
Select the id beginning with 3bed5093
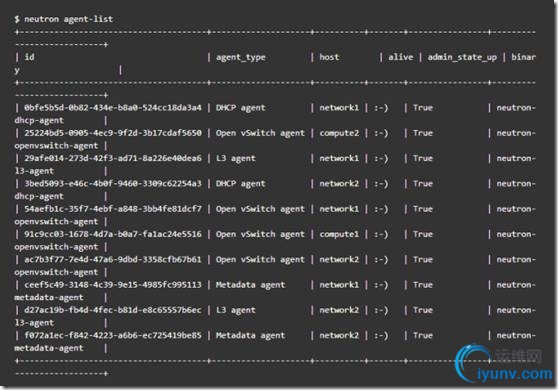[113, 184]
